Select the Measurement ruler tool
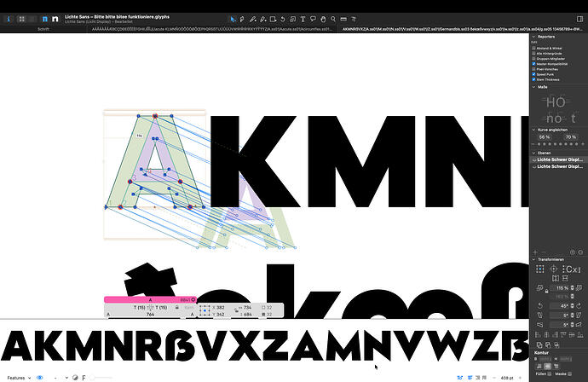Screen dimensions: 588x382 (343, 19)
